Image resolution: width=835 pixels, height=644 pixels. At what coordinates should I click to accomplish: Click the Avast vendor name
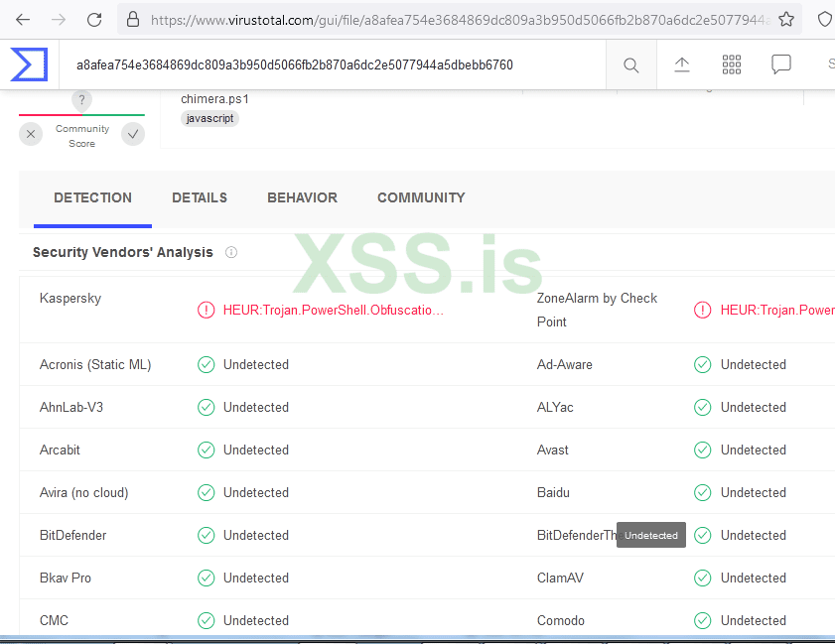click(553, 450)
